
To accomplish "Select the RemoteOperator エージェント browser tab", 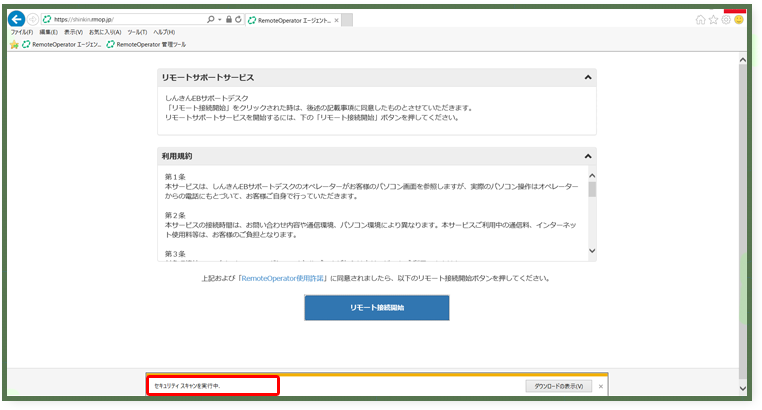I will (x=290, y=19).
